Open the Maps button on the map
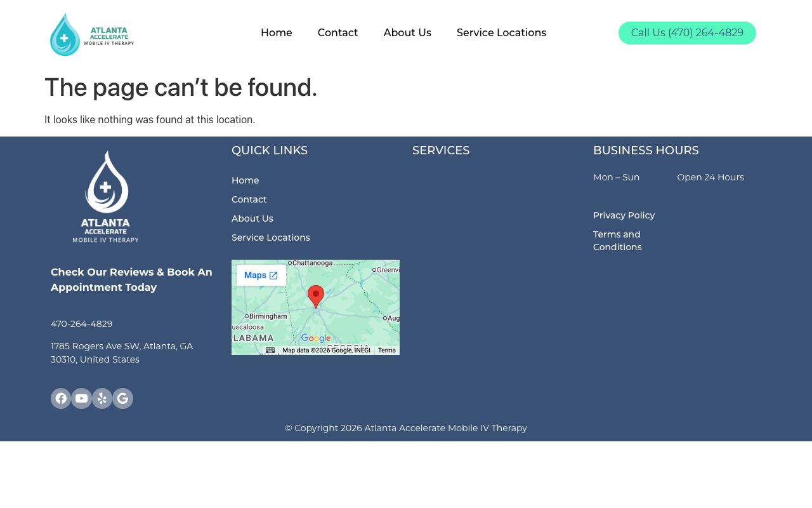The width and height of the screenshot is (812, 508). pos(261,276)
